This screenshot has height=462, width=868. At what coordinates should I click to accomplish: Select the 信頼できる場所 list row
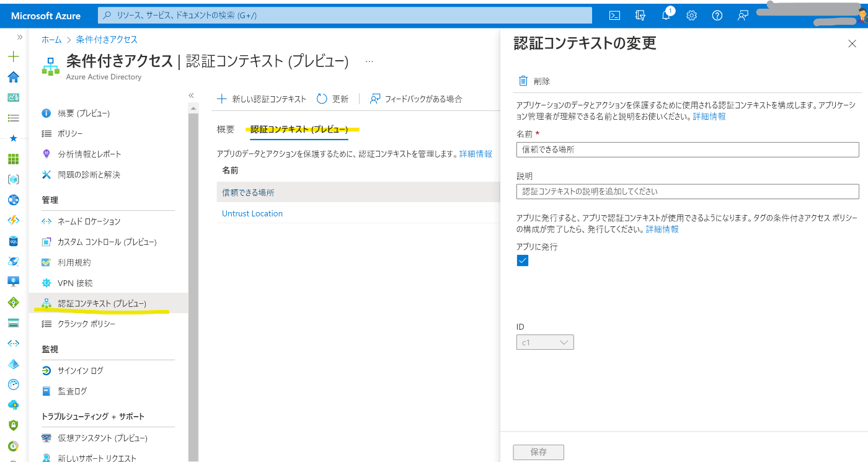[358, 192]
